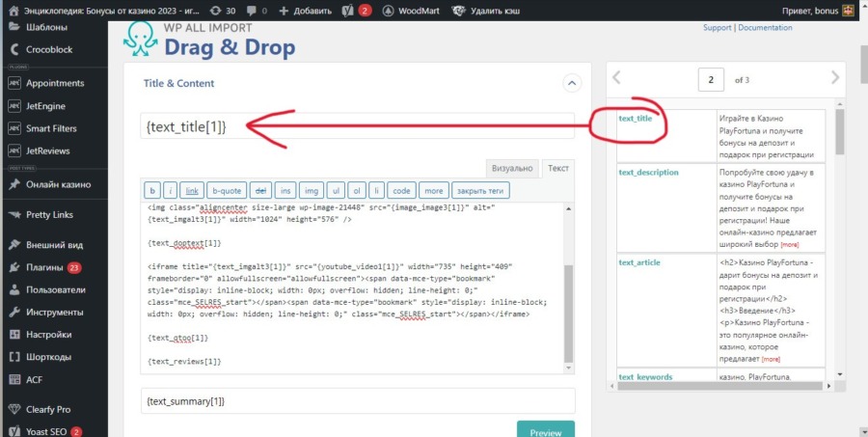Open the Appointments sidebar item
Viewport: 868px width, 437px height.
pyautogui.click(x=54, y=83)
